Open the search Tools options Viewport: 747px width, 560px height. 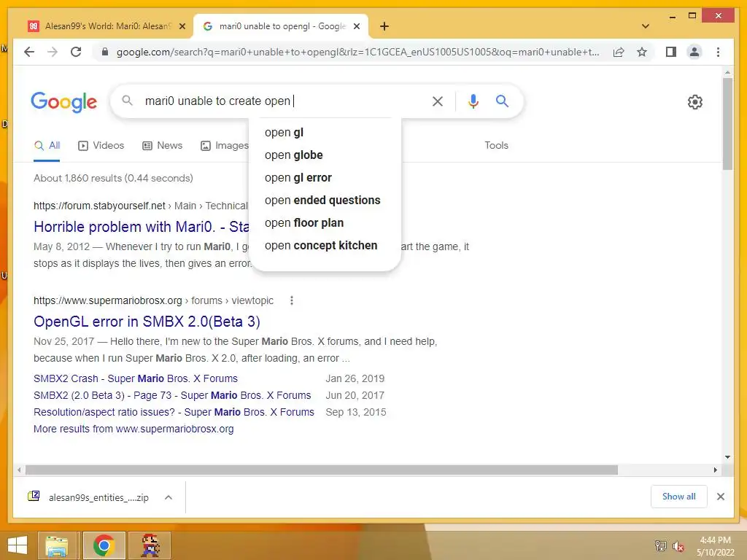point(496,146)
